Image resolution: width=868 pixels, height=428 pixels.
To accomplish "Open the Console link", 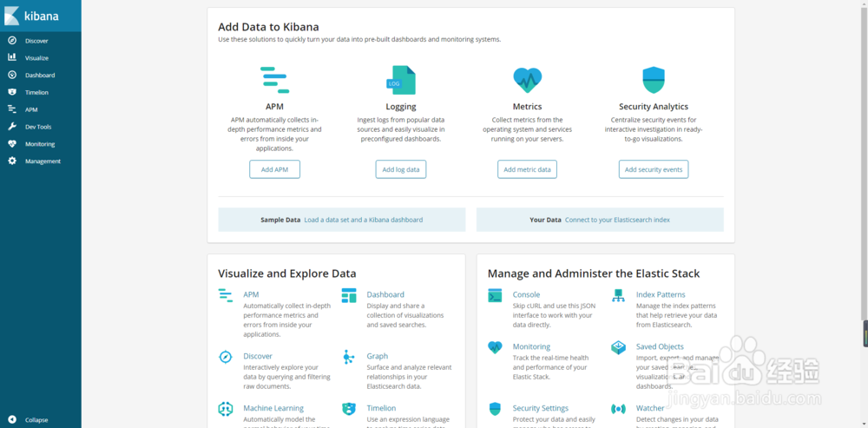I will [x=526, y=294].
